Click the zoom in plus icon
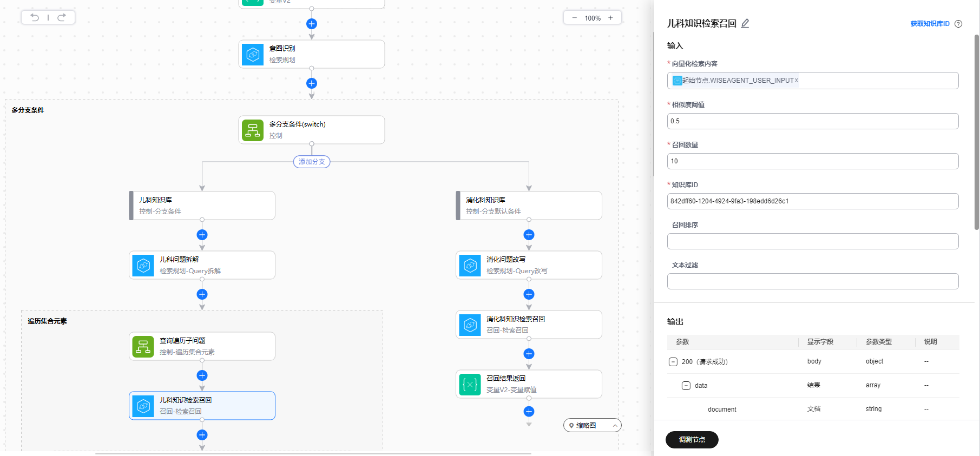Viewport: 980px width, 456px height. [x=610, y=18]
